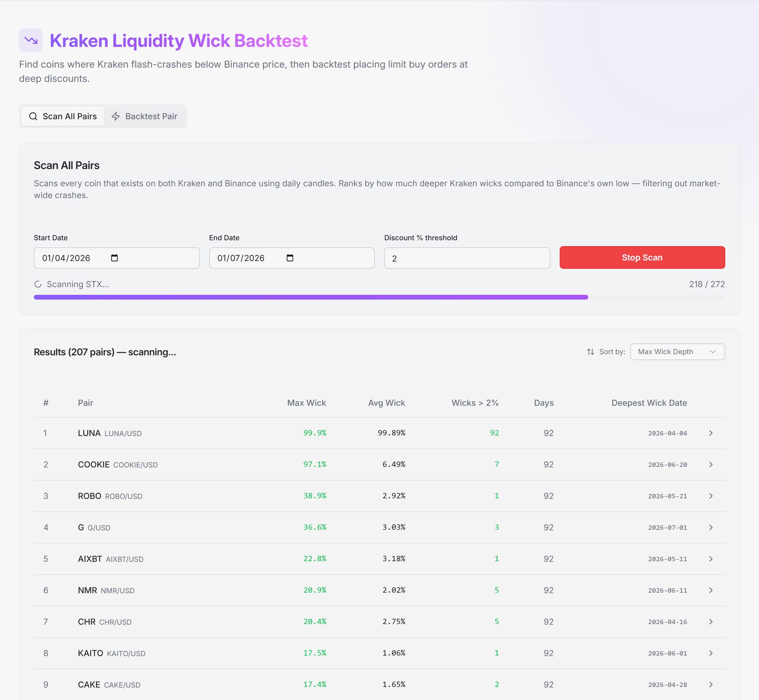Click the Days column header
The image size is (759, 700).
[544, 403]
